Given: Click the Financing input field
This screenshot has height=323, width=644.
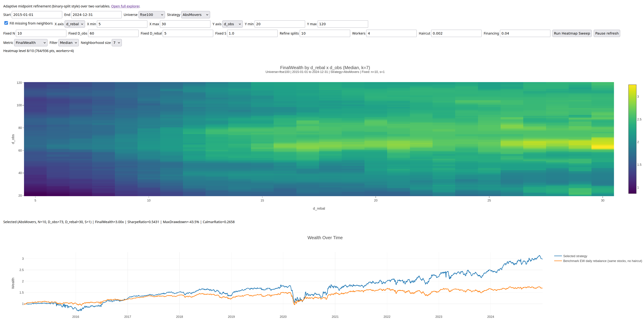Looking at the screenshot, I should click(x=525, y=33).
